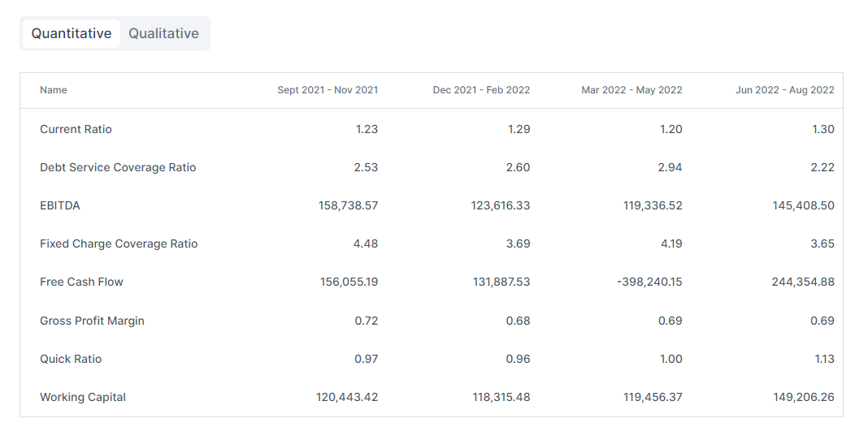This screenshot has height=427, width=868.
Task: Switch to the Quantitative tab
Action: 72,33
